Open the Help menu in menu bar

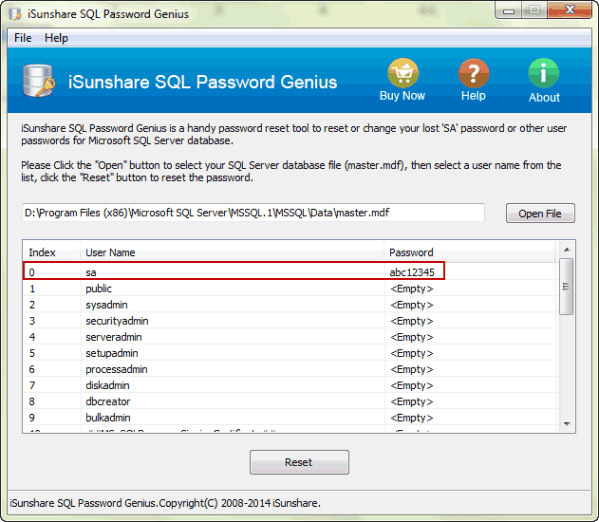(x=56, y=38)
